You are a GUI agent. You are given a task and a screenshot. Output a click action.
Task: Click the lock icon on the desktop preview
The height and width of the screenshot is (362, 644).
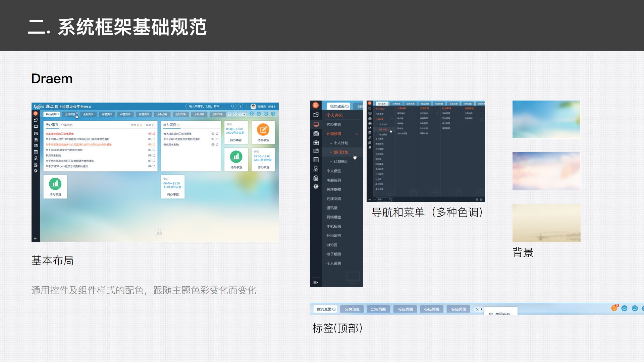pyautogui.click(x=159, y=232)
